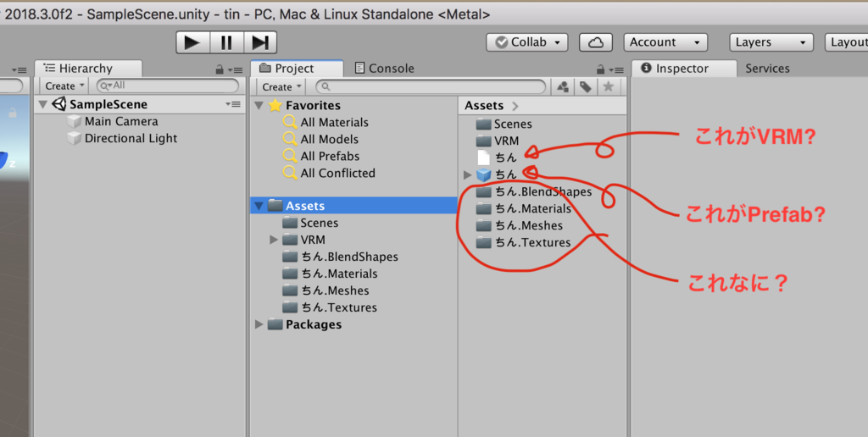Switch to the Project tab

(297, 68)
